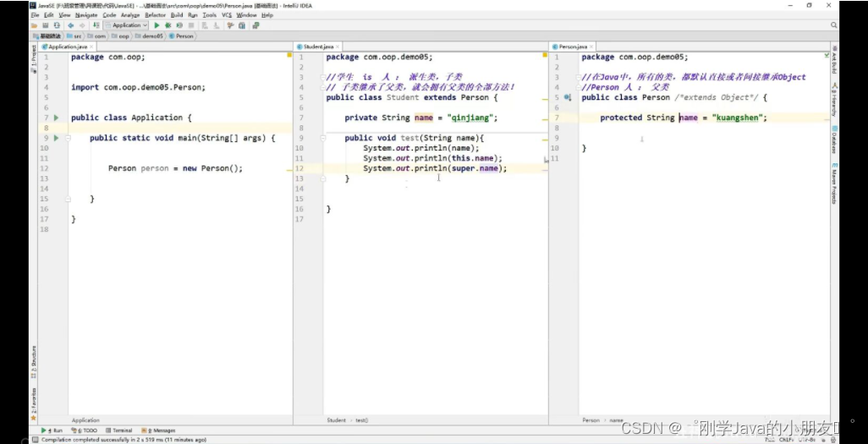
Task: Open the Application run configuration dropdown
Action: (x=126, y=25)
